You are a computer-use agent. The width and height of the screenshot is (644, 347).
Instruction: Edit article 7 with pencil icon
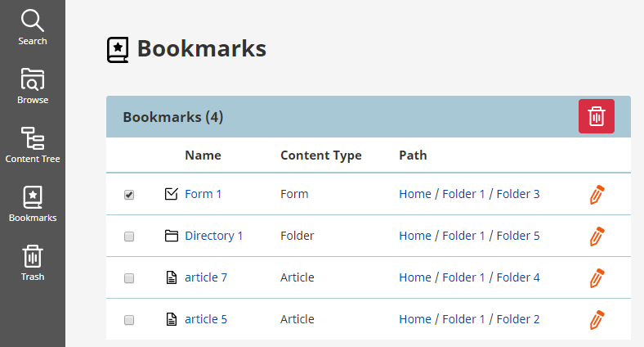[597, 278]
